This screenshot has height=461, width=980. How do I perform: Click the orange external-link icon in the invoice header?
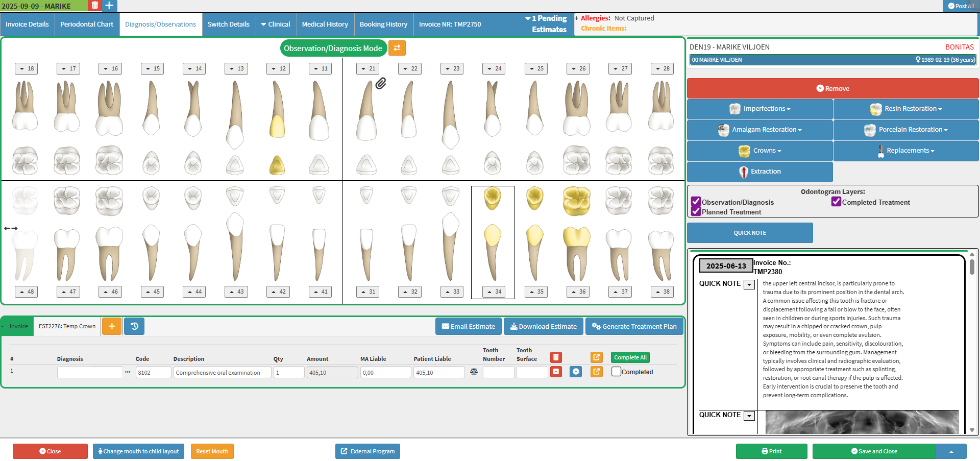pos(596,357)
